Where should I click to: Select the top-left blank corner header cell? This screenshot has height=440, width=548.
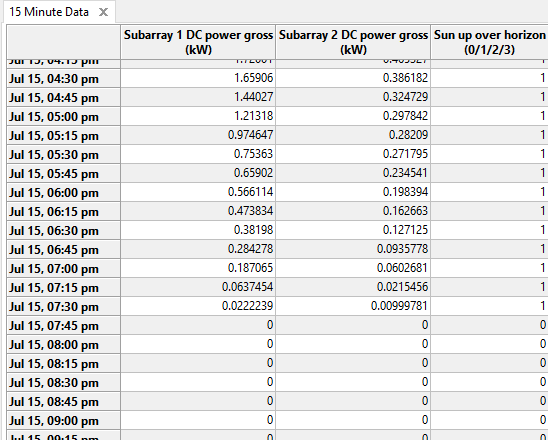[x=64, y=42]
